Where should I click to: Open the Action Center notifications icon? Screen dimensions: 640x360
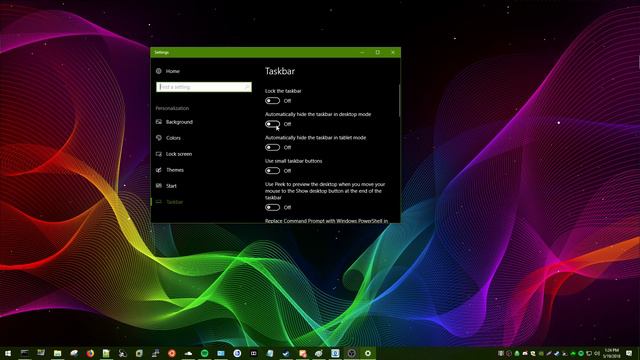click(629, 353)
